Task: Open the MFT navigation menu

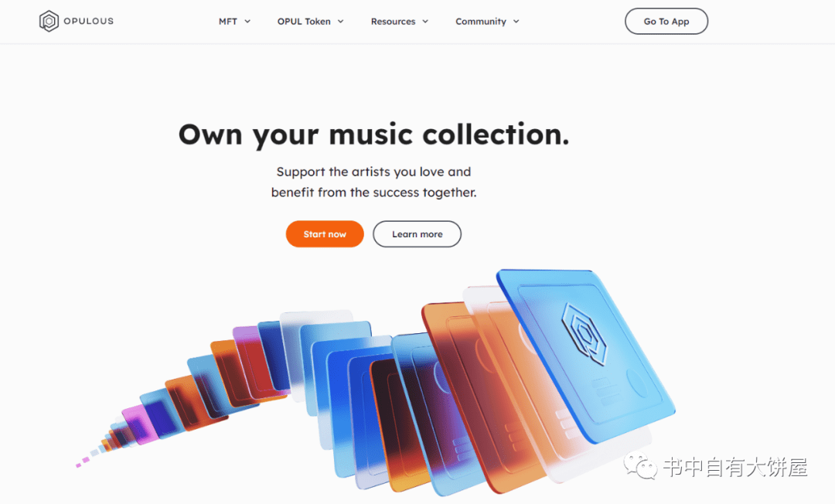Action: point(228,22)
